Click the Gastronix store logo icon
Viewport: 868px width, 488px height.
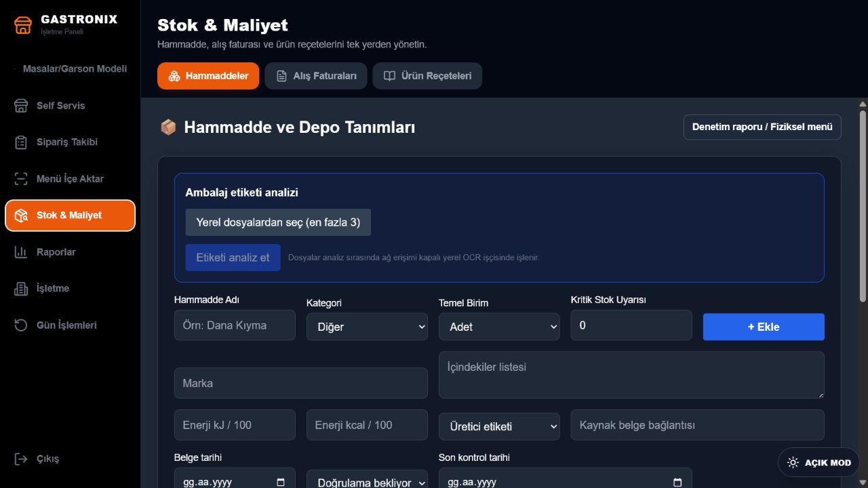[23, 25]
